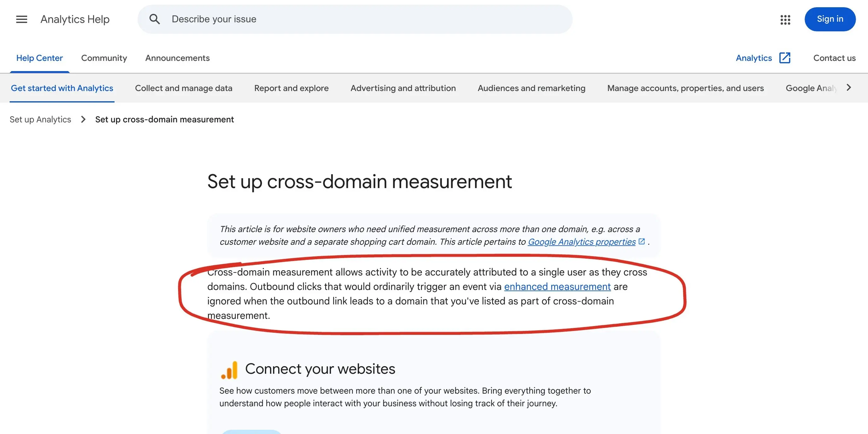The width and height of the screenshot is (868, 434).
Task: Select Get started with Analytics category
Action: (62, 88)
